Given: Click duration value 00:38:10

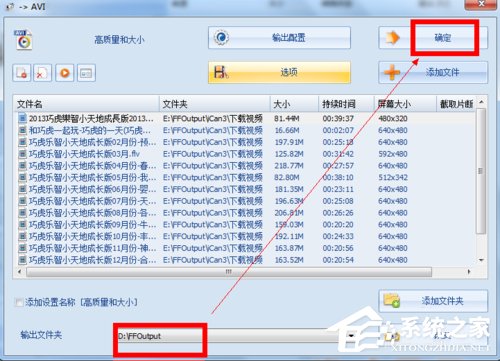Looking at the screenshot, I should [x=338, y=177].
